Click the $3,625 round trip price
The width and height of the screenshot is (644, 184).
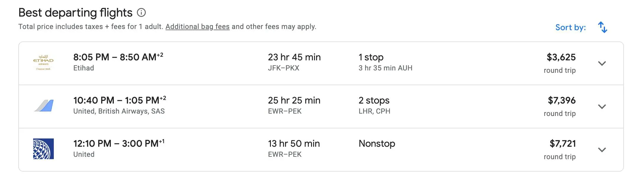point(561,57)
